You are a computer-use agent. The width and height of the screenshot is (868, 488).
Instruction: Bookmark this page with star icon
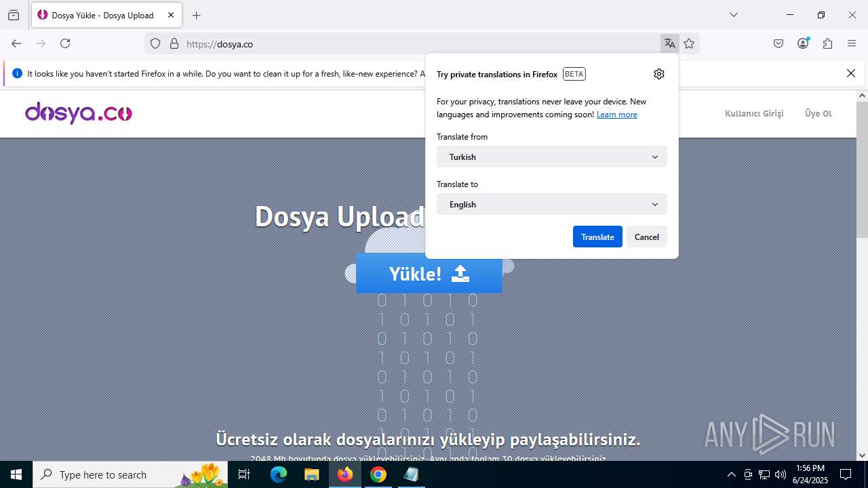tap(689, 44)
